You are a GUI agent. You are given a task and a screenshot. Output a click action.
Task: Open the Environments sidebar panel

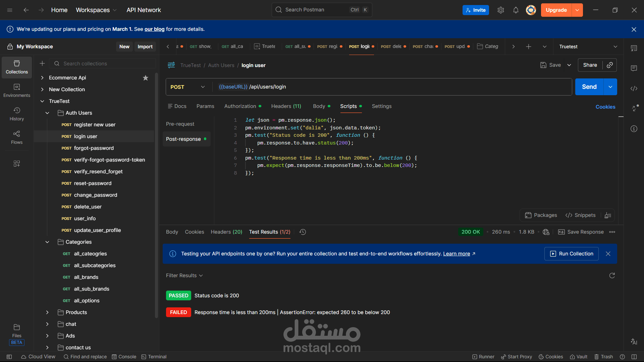(16, 90)
